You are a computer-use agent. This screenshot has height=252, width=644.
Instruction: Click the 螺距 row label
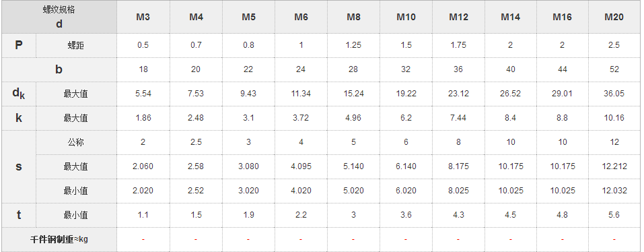tap(76, 45)
